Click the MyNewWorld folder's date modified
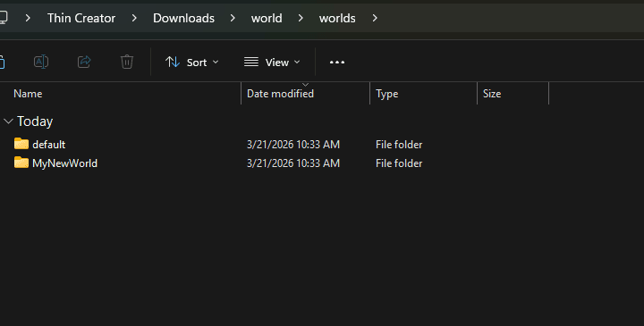644x326 pixels. (293, 163)
